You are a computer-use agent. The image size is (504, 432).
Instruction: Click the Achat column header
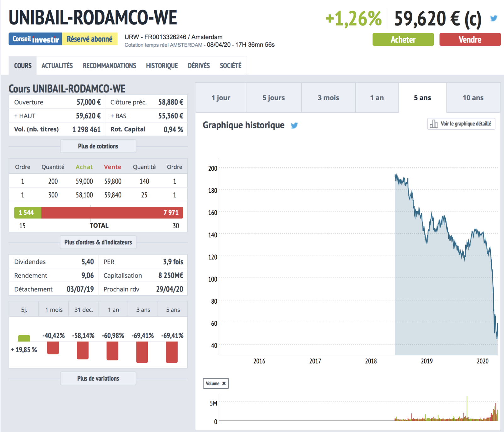(x=84, y=167)
